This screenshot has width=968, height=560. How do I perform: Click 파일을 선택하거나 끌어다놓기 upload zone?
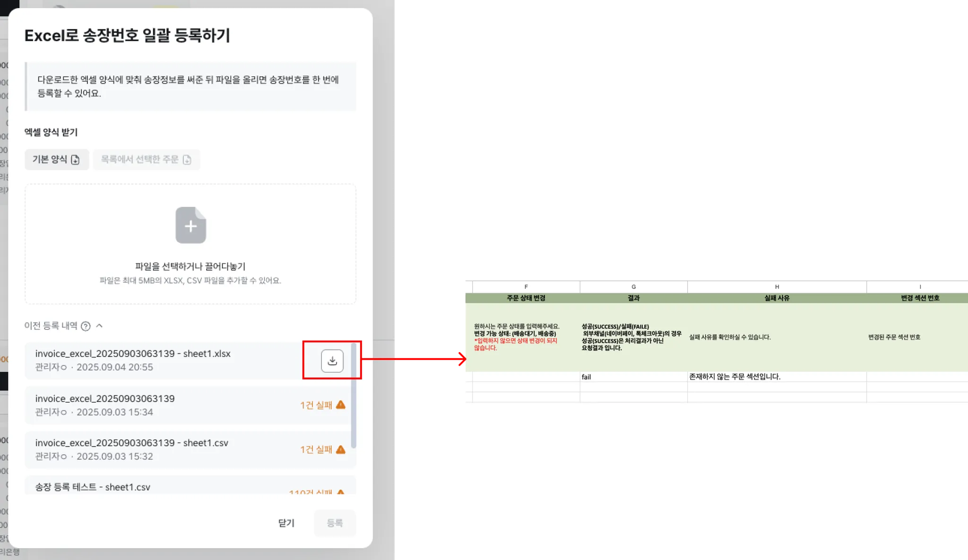(x=190, y=267)
